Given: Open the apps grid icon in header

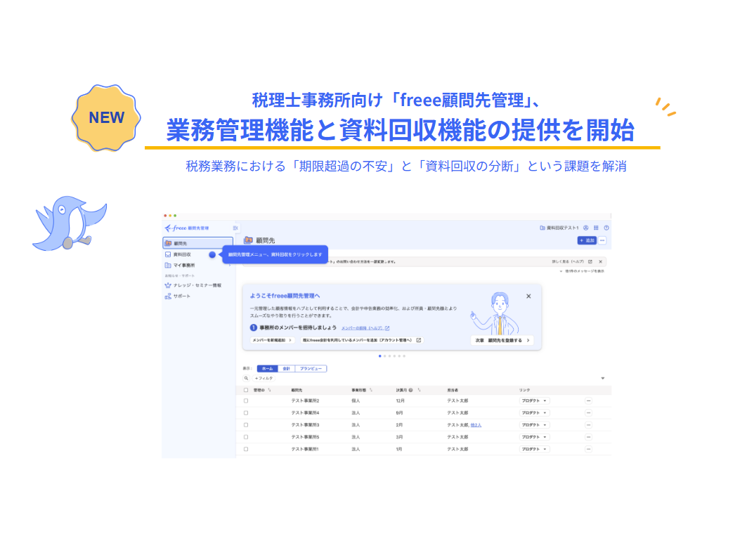Looking at the screenshot, I should point(596,228).
